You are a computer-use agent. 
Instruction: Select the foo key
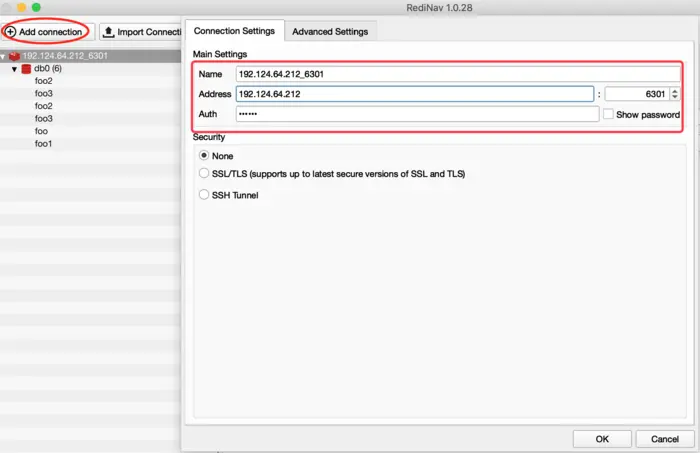tap(41, 131)
